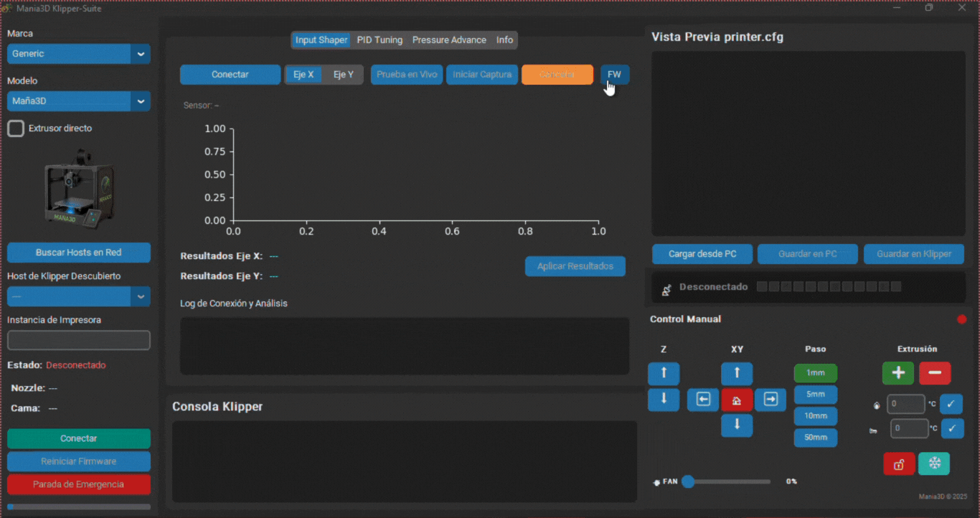
Task: Click the FAN speed slider handle
Action: click(688, 481)
